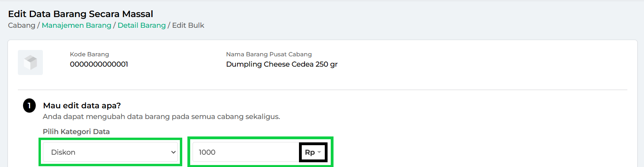The height and width of the screenshot is (167, 644).
Task: Click the small caret beside Rp
Action: (319, 152)
